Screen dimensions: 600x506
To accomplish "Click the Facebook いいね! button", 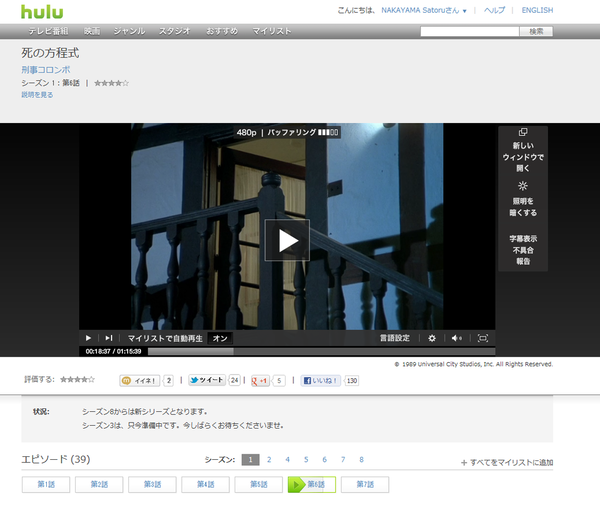I will pos(320,380).
